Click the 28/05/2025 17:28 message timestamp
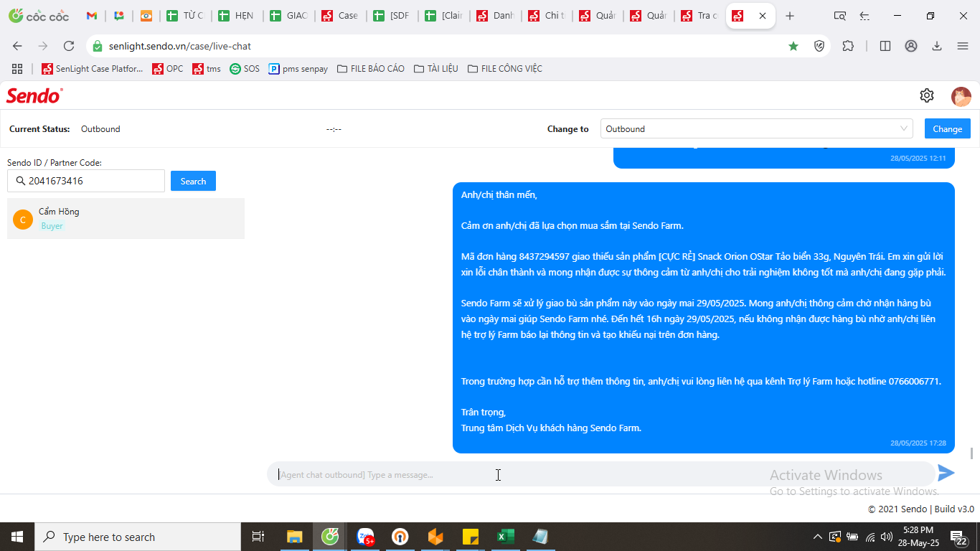 tap(918, 443)
